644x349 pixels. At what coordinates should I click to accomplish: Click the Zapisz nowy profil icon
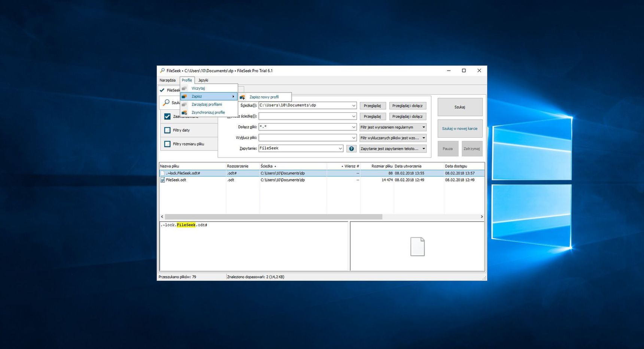pyautogui.click(x=242, y=97)
